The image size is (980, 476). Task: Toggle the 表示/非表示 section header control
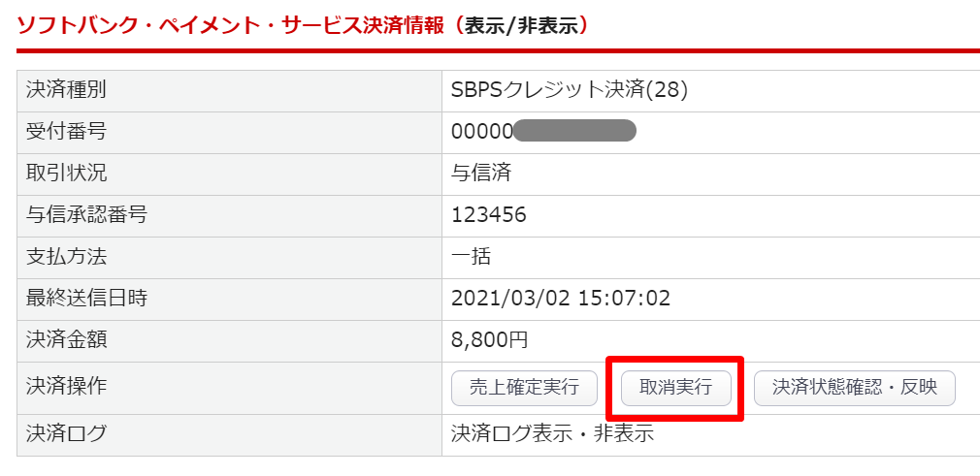click(x=526, y=25)
